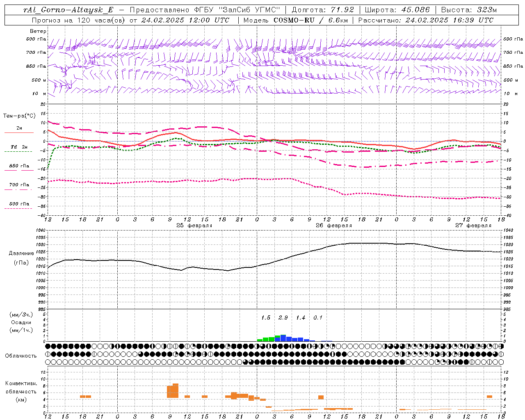Viewport: 525px width, 420px height.
Task: Click the calculated time 16:39 UTC
Action: pyautogui.click(x=473, y=20)
